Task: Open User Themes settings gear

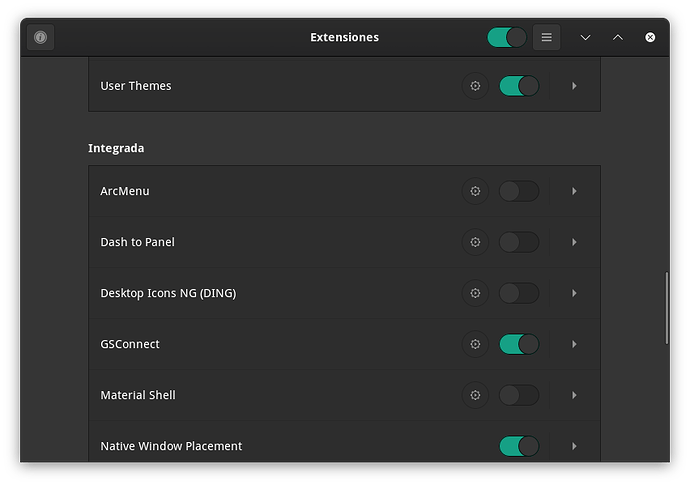Action: tap(475, 86)
